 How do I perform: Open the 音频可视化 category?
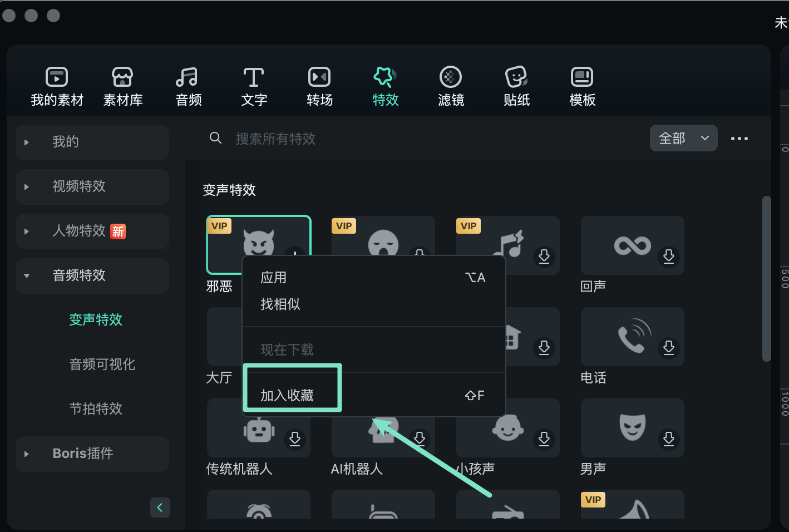tap(102, 364)
